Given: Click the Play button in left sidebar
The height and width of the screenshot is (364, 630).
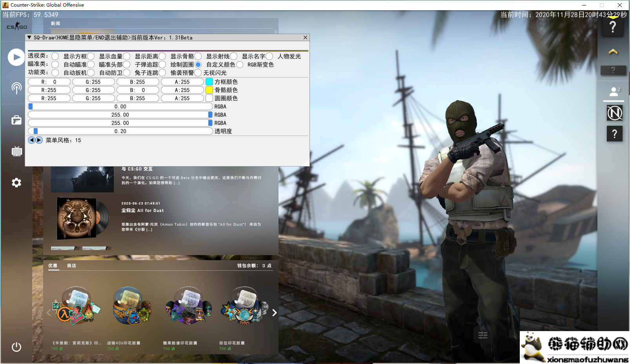Looking at the screenshot, I should [x=16, y=57].
